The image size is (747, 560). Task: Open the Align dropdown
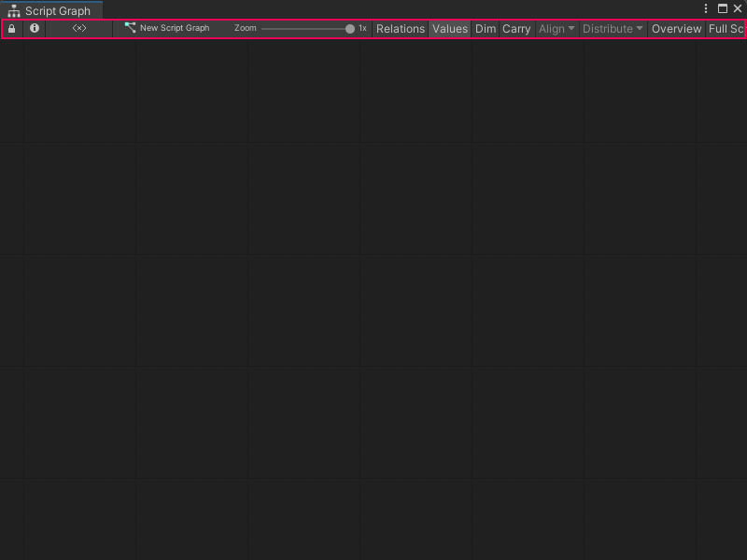556,28
